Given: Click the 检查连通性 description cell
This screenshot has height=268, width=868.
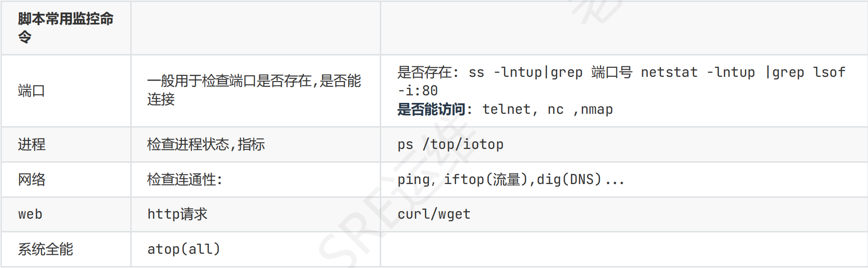Looking at the screenshot, I should click(x=256, y=179).
